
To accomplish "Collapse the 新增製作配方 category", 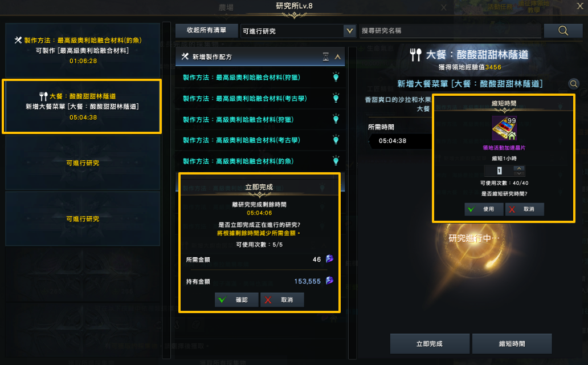I will (337, 57).
